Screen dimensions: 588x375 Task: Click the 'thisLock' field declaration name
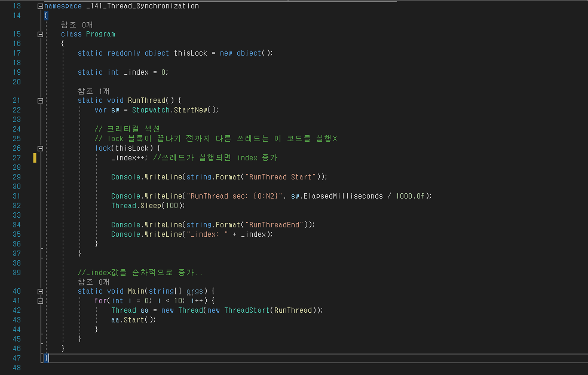click(x=190, y=53)
